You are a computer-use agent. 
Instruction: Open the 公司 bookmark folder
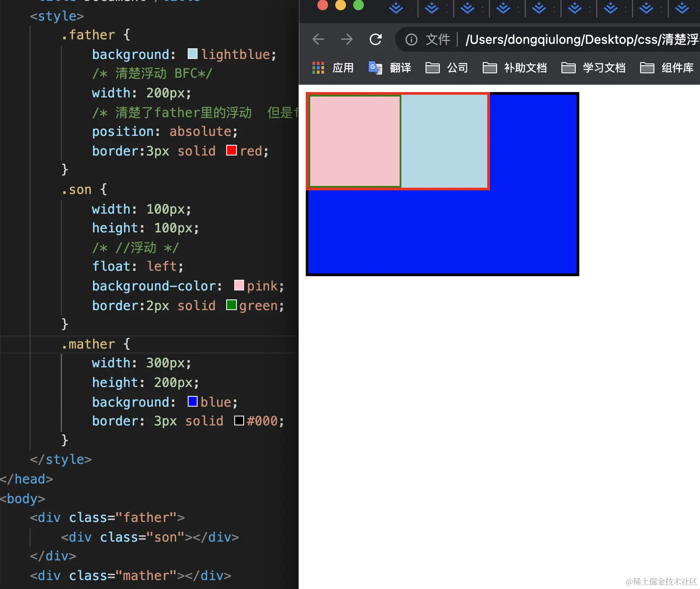(447, 67)
